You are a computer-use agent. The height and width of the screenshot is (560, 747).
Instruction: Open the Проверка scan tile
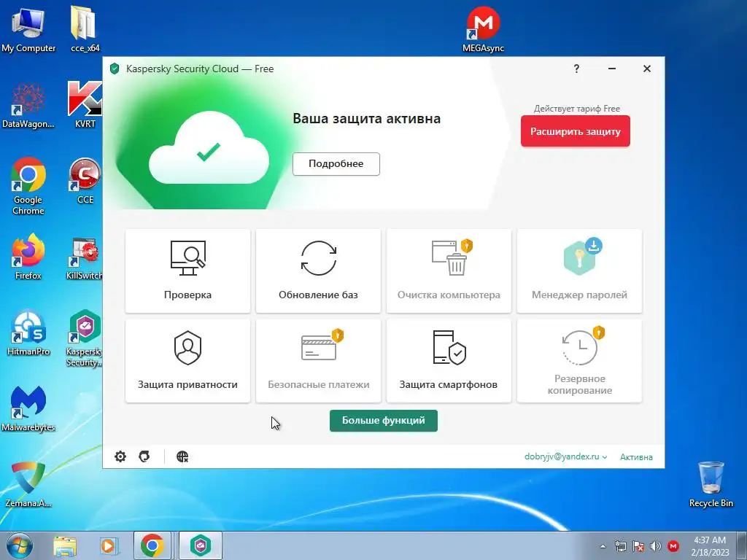(187, 271)
